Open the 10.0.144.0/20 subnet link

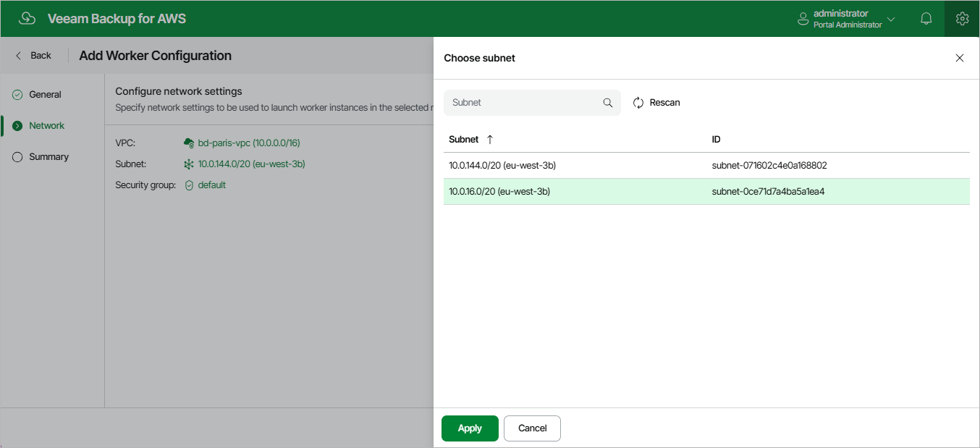click(252, 164)
